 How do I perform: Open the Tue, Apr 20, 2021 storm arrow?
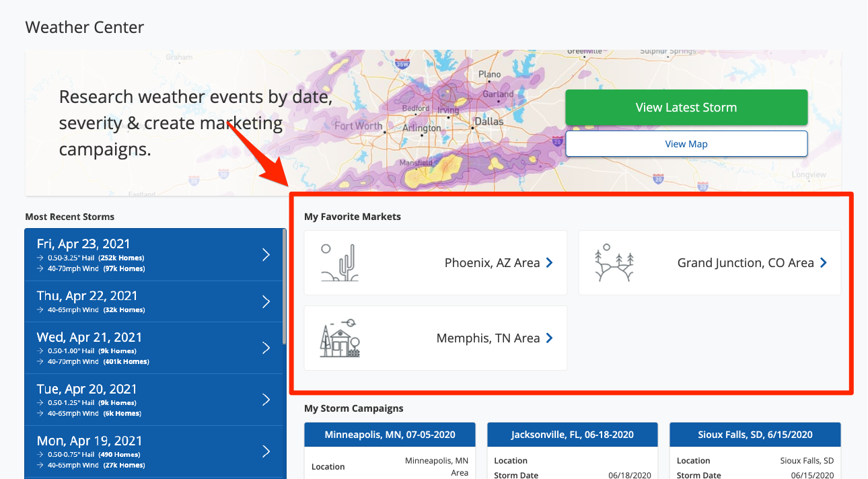266,400
